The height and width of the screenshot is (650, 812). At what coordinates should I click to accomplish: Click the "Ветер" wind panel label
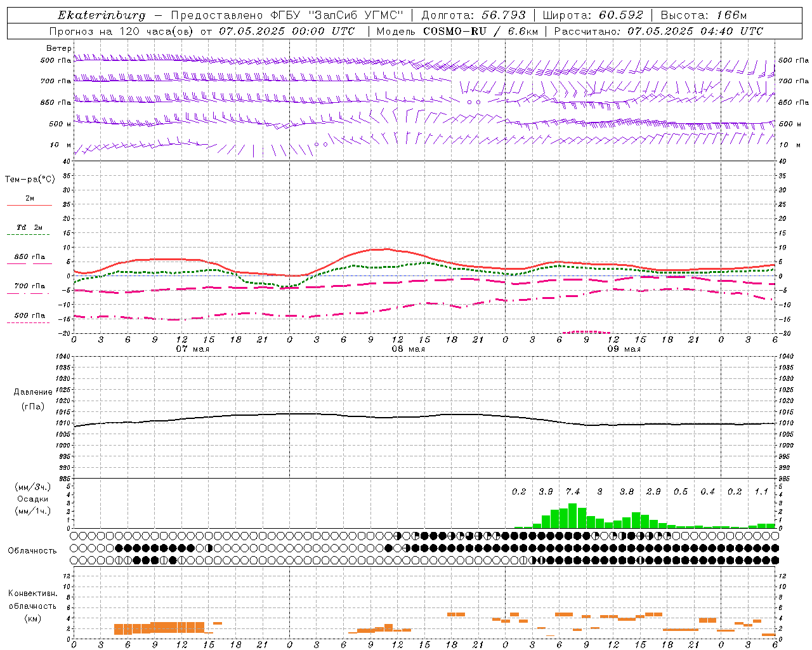coord(59,48)
